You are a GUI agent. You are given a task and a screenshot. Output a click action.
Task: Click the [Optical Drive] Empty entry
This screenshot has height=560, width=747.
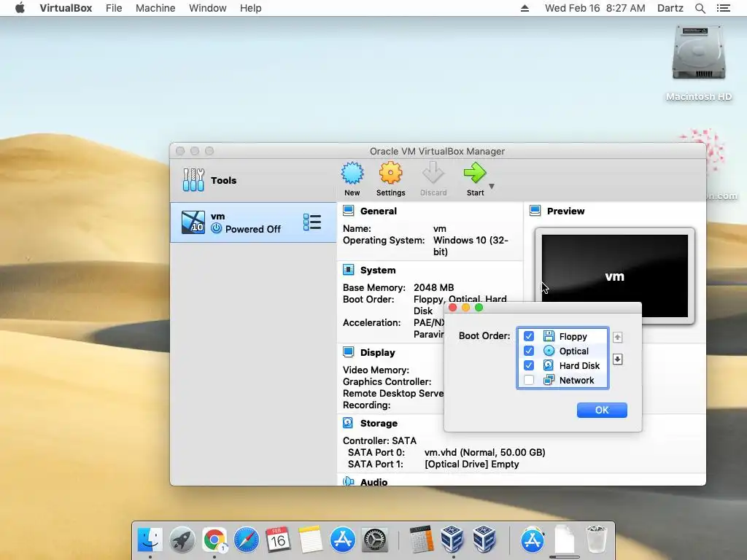(x=472, y=464)
